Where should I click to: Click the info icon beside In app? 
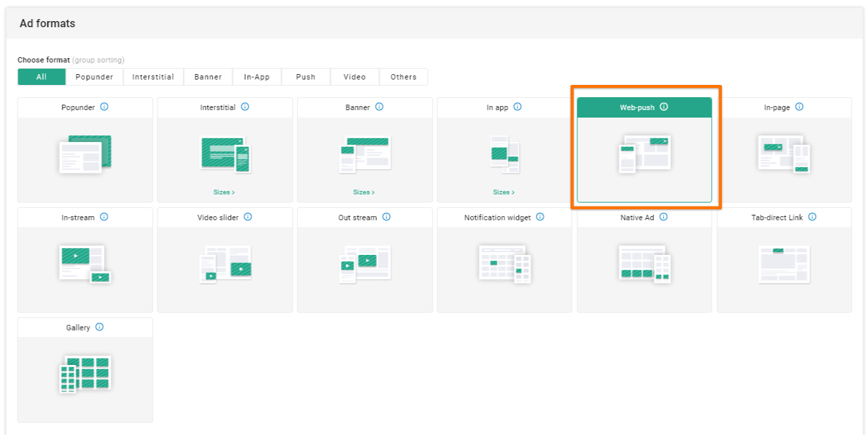518,107
